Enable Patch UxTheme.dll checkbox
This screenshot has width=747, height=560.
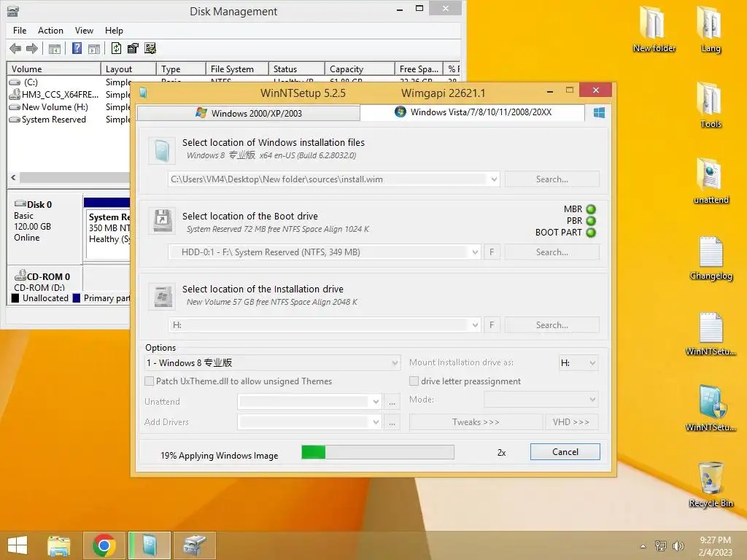click(x=149, y=381)
